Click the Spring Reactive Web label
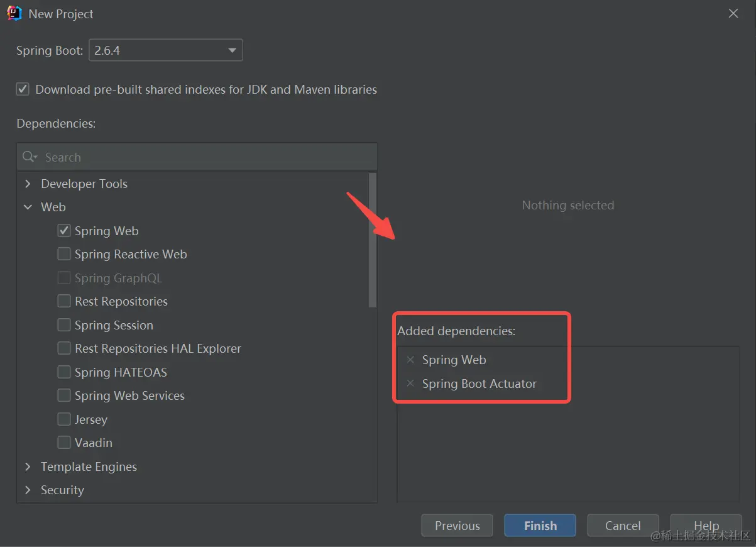756x547 pixels. 131,254
